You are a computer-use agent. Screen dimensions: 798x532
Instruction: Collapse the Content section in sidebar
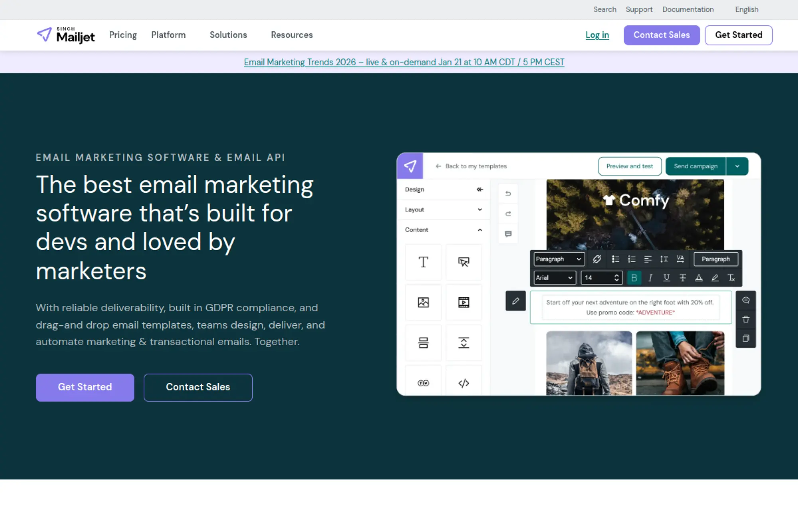[479, 230]
